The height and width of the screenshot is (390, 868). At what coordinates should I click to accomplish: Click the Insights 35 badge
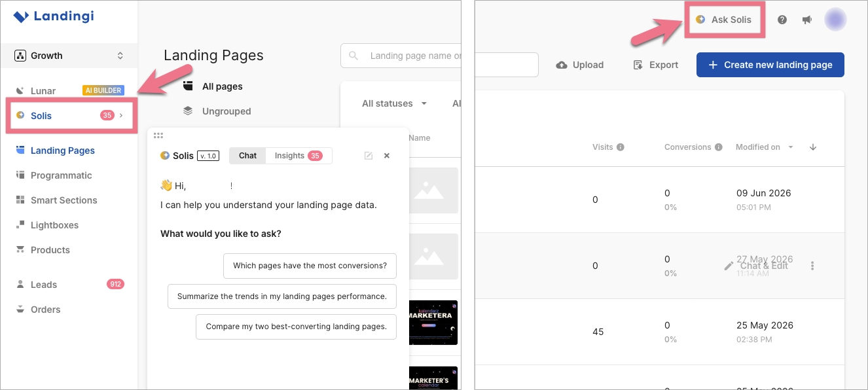pyautogui.click(x=315, y=156)
